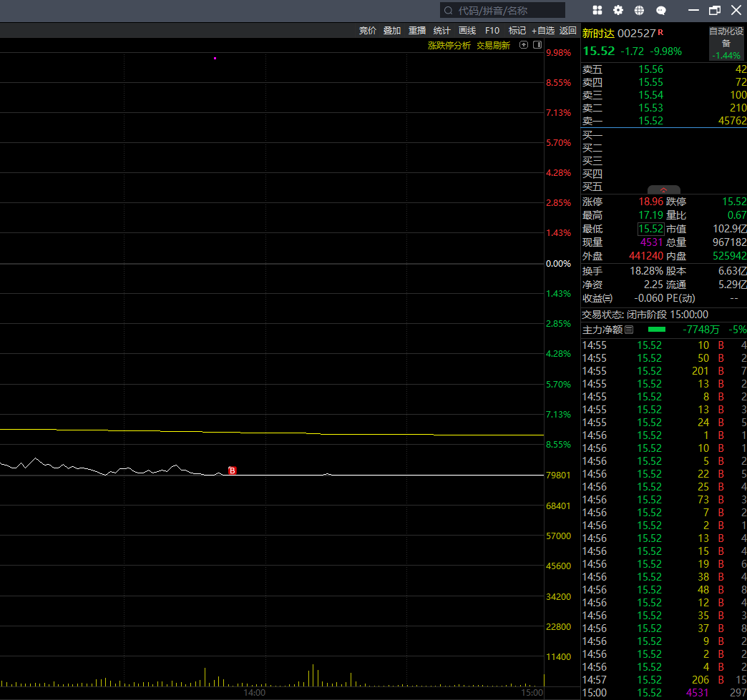Click the 买五 bid row
The image size is (747, 700).
[x=663, y=187]
